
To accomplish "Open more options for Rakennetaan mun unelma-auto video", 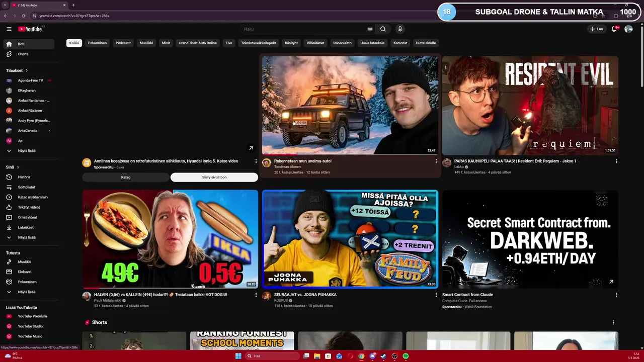I will pyautogui.click(x=436, y=161).
